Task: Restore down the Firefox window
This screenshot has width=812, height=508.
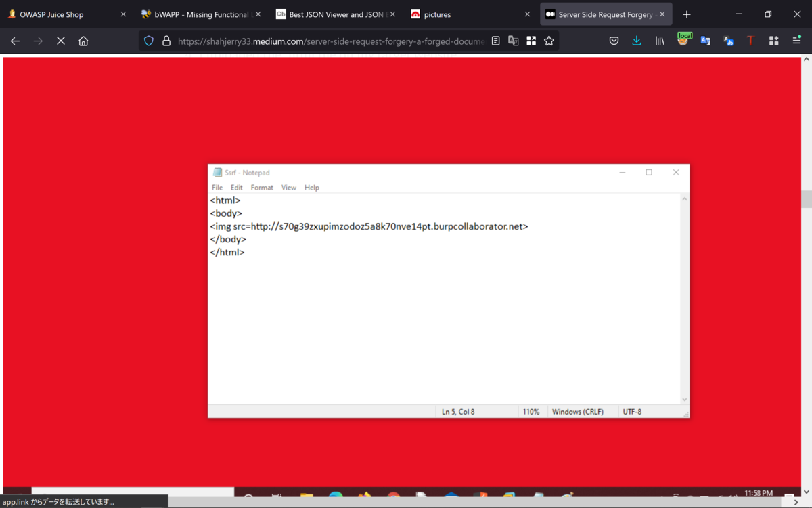Action: (x=768, y=14)
